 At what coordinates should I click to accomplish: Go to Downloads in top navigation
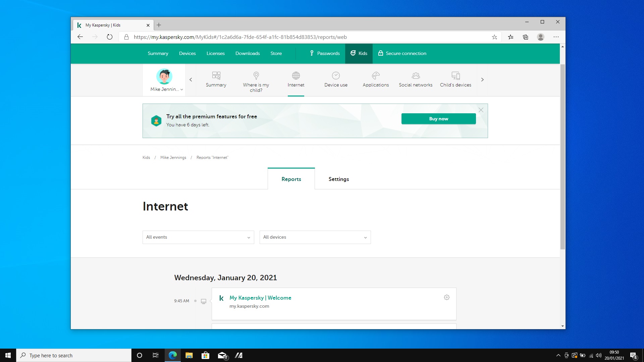[248, 53]
